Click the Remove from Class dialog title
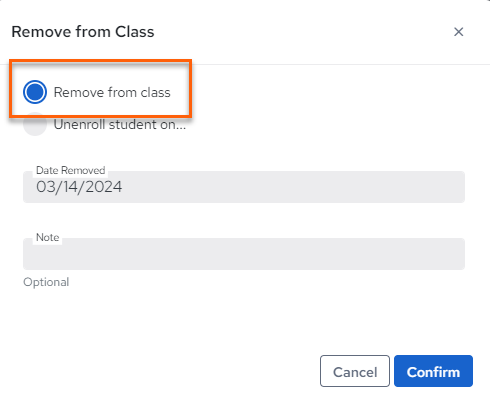 coord(83,32)
